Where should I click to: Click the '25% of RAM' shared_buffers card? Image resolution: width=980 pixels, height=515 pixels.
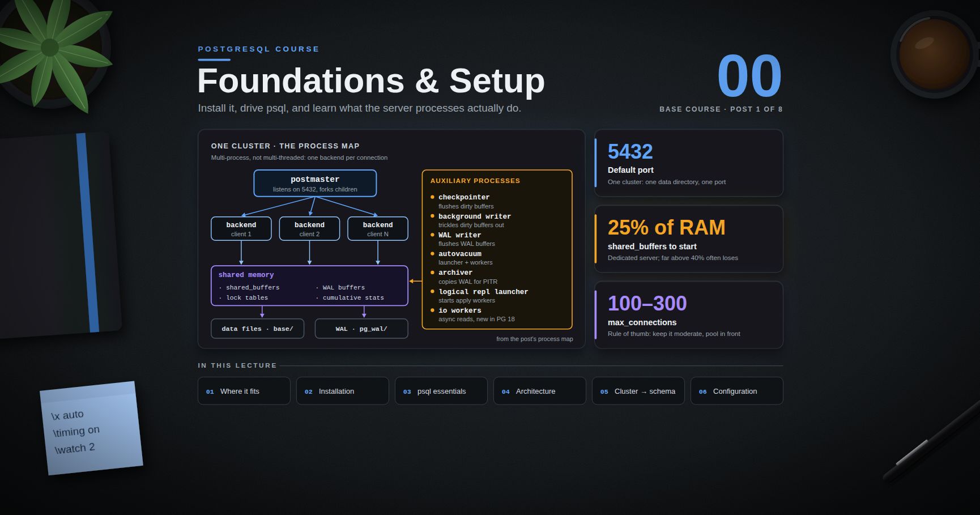pyautogui.click(x=689, y=239)
